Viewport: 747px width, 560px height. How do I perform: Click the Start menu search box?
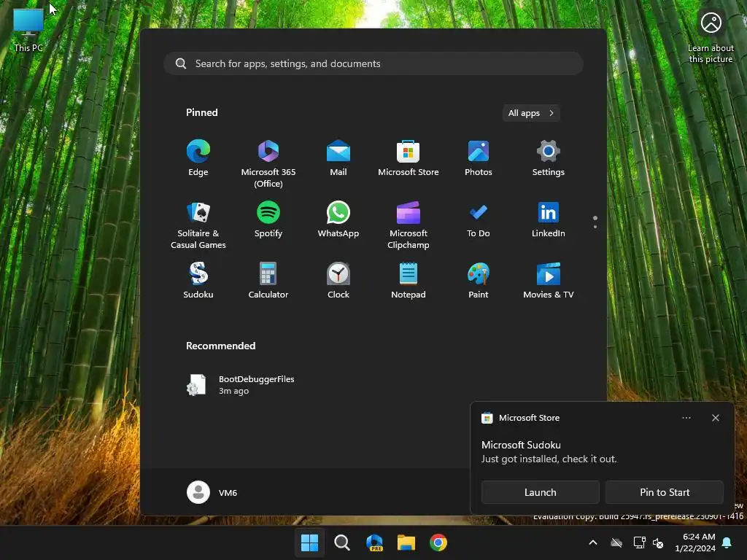373,63
